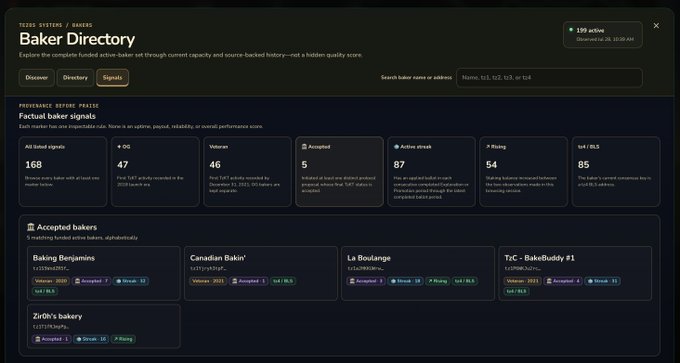Click the TEZOS SYSTEMS / BAKERS breadcrumb
Viewport: 680px width, 363px height.
pyautogui.click(x=56, y=25)
